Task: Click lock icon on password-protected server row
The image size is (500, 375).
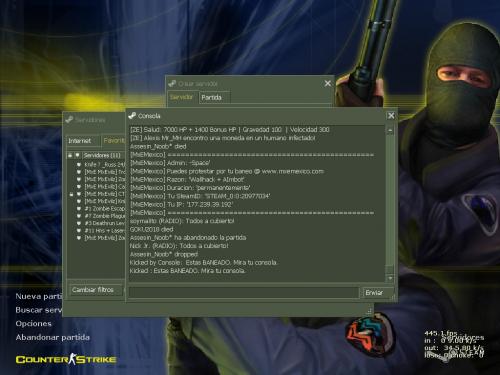Action: tap(71, 194)
